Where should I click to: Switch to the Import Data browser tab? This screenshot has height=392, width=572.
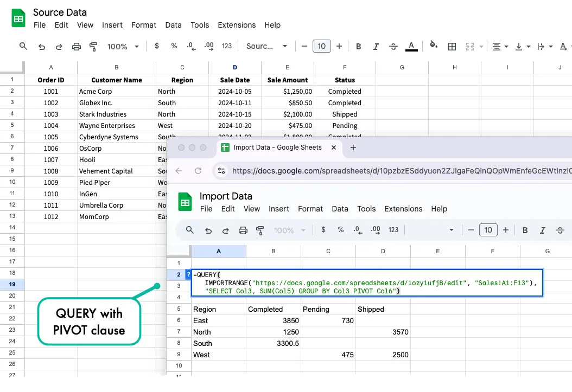point(277,147)
